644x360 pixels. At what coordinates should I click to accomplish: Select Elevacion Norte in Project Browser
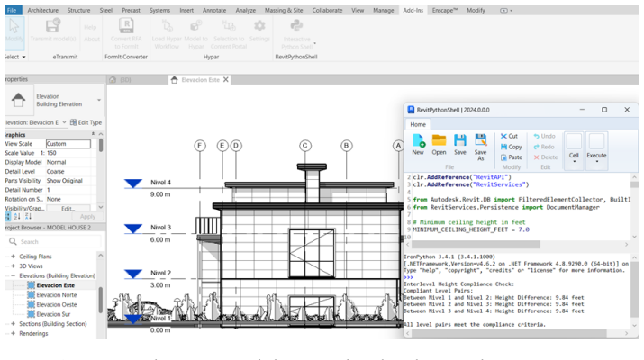(x=56, y=294)
